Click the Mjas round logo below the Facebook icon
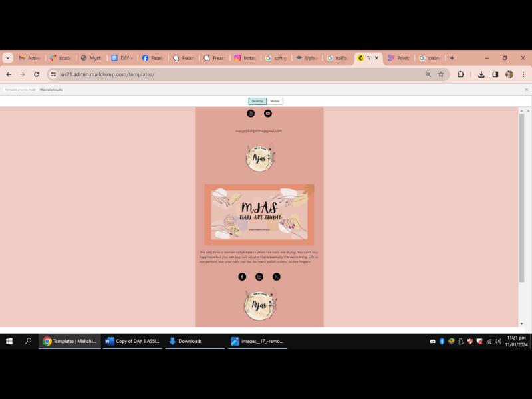The image size is (532, 399). [x=260, y=305]
